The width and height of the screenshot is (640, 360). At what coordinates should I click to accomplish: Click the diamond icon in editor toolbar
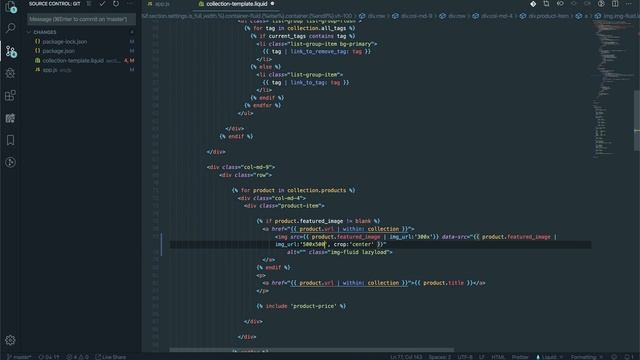[x=533, y=4]
